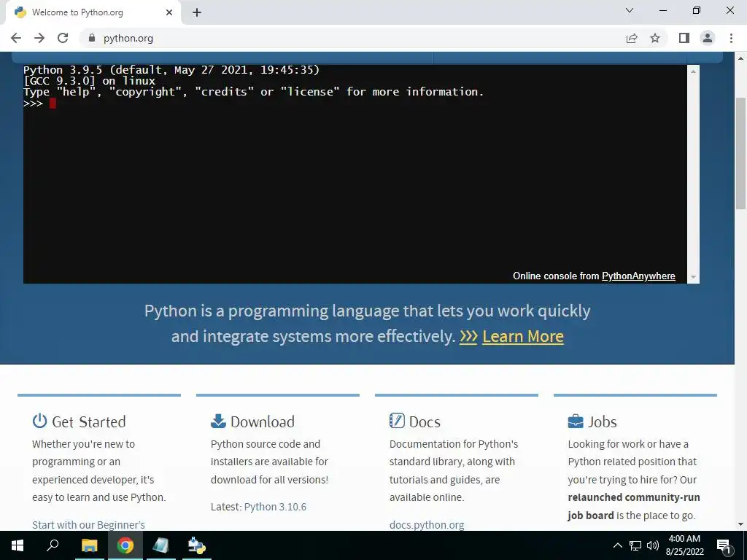Screen dimensions: 747x560
Task: Open the Chrome three-dot menu
Action: click(x=731, y=38)
